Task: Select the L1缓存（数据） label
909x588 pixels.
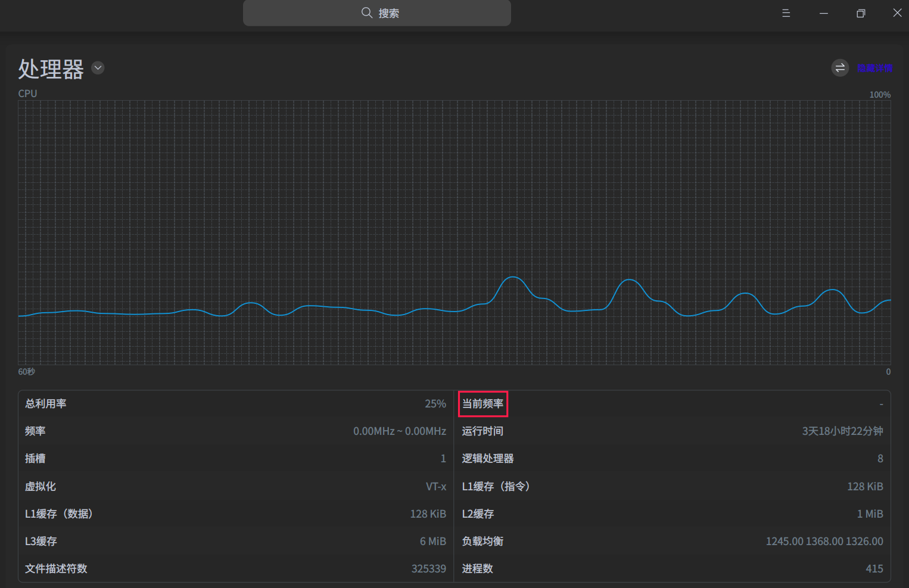Action: click(x=59, y=514)
